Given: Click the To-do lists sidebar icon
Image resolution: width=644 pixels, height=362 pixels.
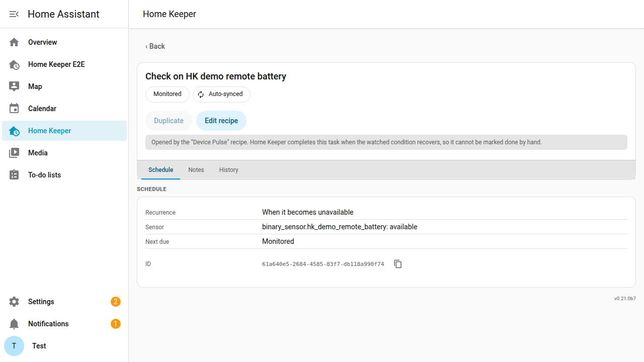Looking at the screenshot, I should pyautogui.click(x=14, y=175).
